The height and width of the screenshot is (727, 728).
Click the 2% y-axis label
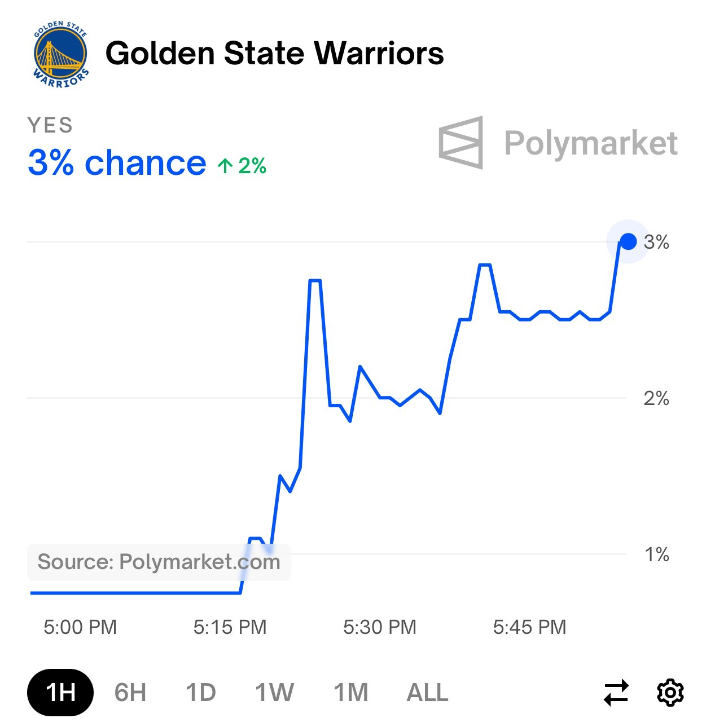pos(656,398)
